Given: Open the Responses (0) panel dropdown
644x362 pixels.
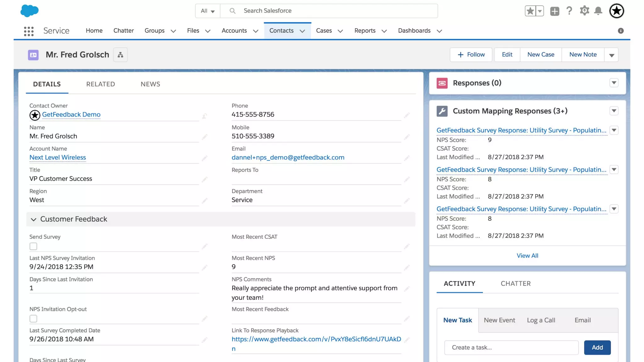Looking at the screenshot, I should (614, 83).
